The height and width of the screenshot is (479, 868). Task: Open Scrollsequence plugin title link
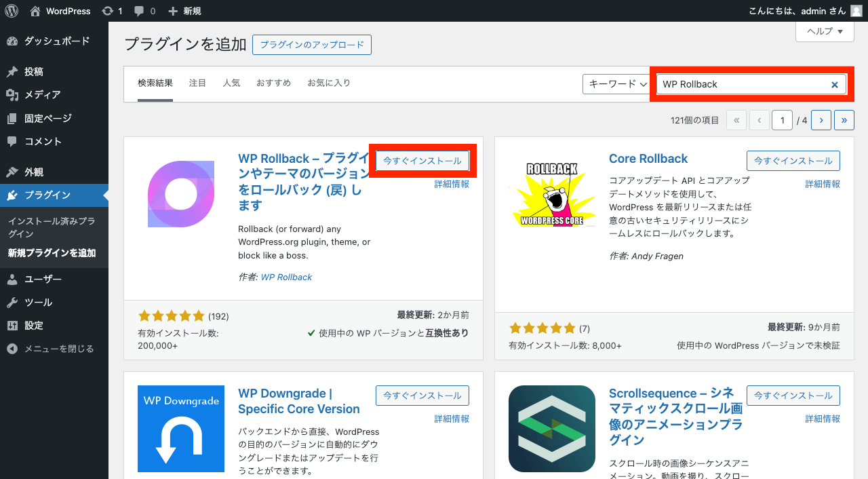tap(675, 417)
